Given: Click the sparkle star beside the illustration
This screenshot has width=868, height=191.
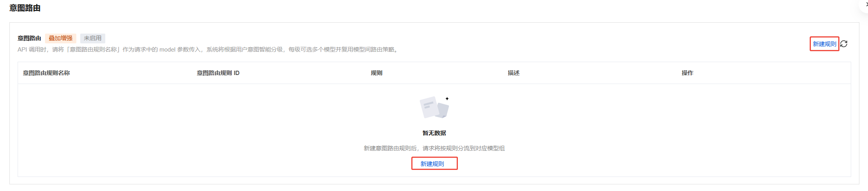Looking at the screenshot, I should [447, 99].
